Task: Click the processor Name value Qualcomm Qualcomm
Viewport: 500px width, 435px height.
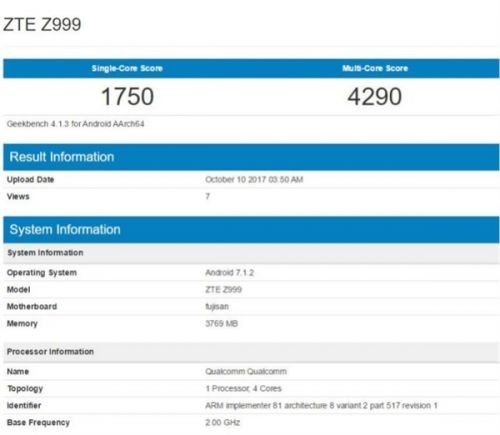Action: (x=246, y=371)
